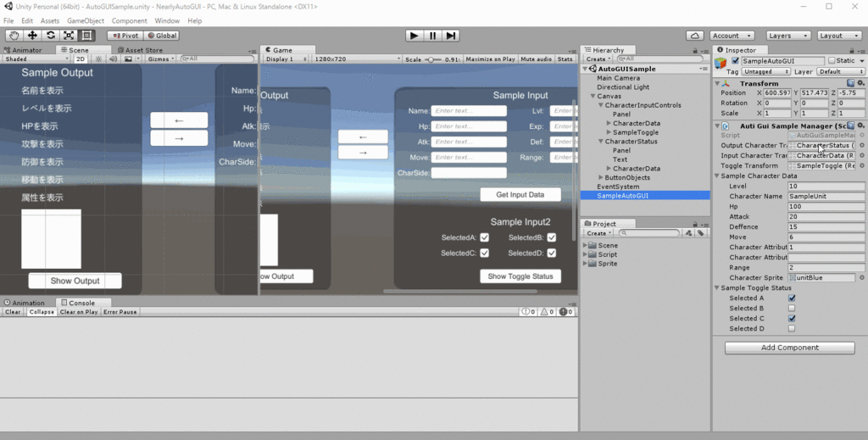Toggle Pivot handle mode
Image resolution: width=868 pixels, height=440 pixels.
click(x=125, y=36)
